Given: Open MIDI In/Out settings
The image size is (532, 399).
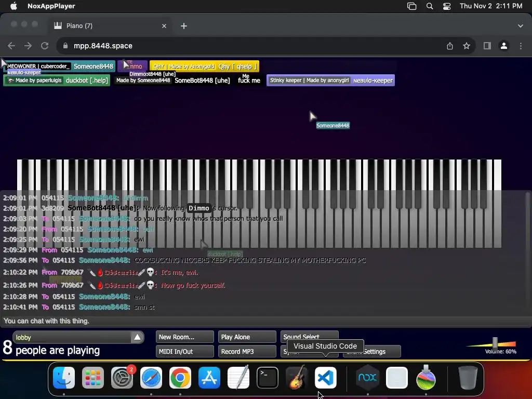Looking at the screenshot, I should click(x=185, y=352).
